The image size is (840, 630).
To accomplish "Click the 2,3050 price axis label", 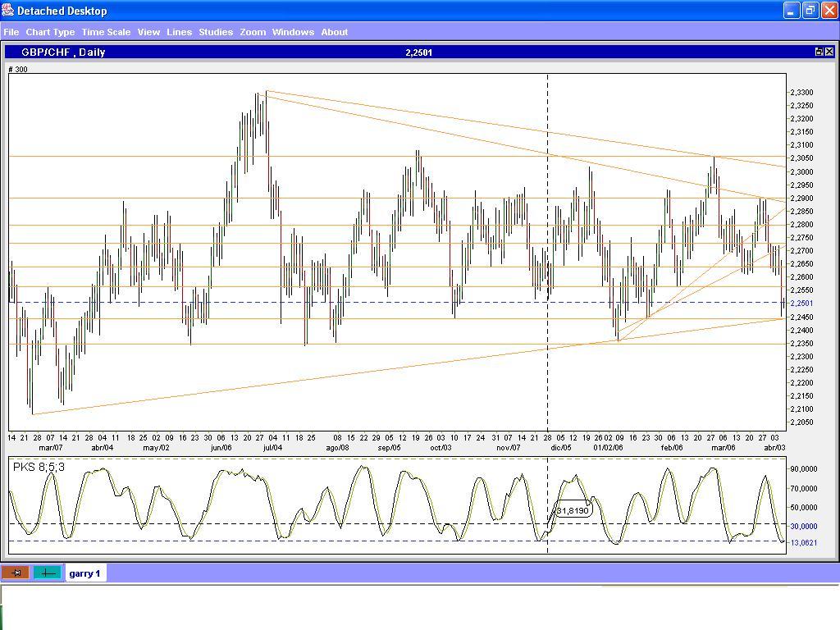I will pos(801,158).
